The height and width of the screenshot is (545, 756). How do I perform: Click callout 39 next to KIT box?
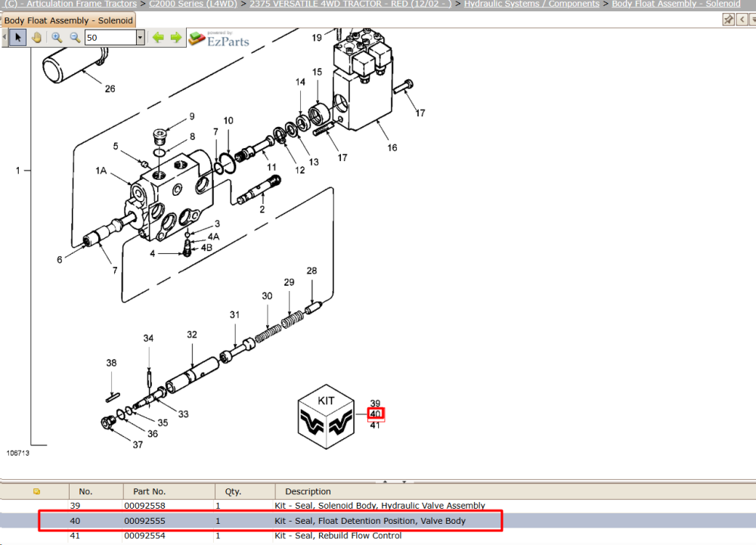pyautogui.click(x=375, y=404)
